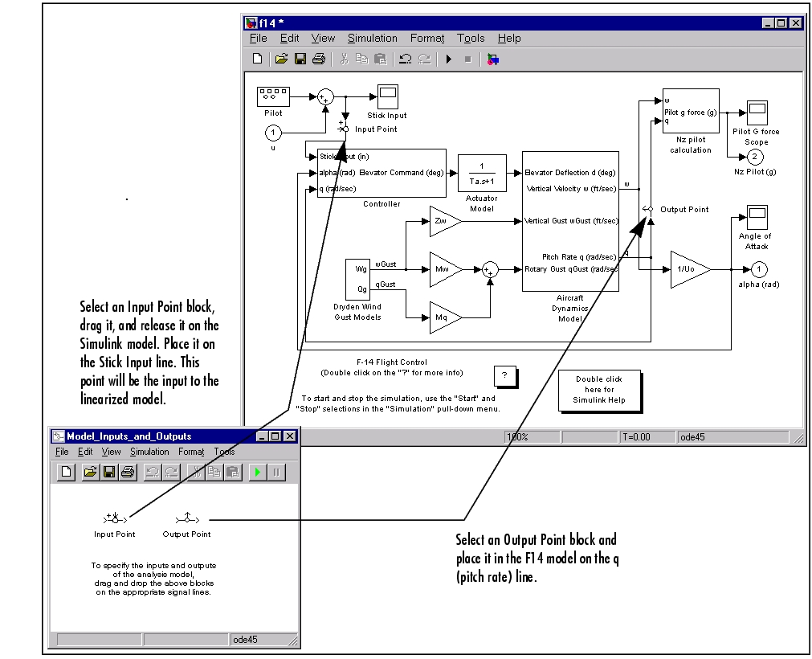This screenshot has width=812, height=659.
Task: Select the Mq gain block
Action: [446, 317]
